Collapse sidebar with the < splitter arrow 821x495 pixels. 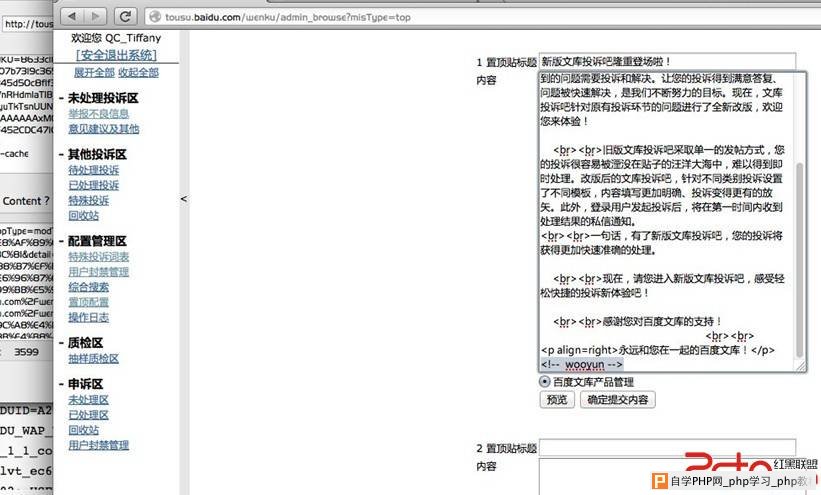click(x=184, y=199)
